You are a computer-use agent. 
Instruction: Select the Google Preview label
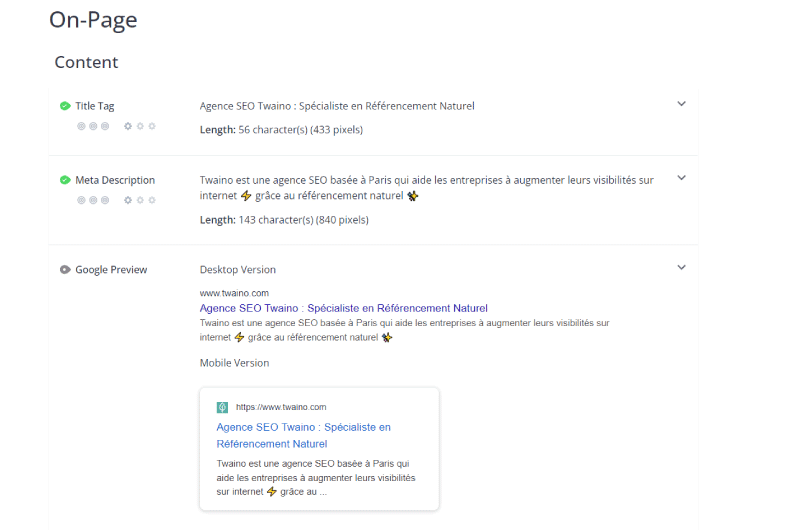(111, 269)
